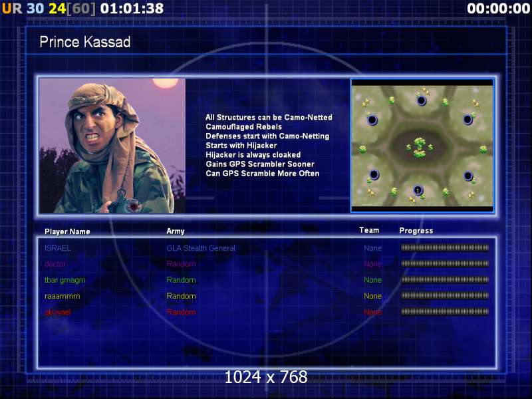
Task: Click 'GLA Stealth General' army entry
Action: pyautogui.click(x=201, y=248)
